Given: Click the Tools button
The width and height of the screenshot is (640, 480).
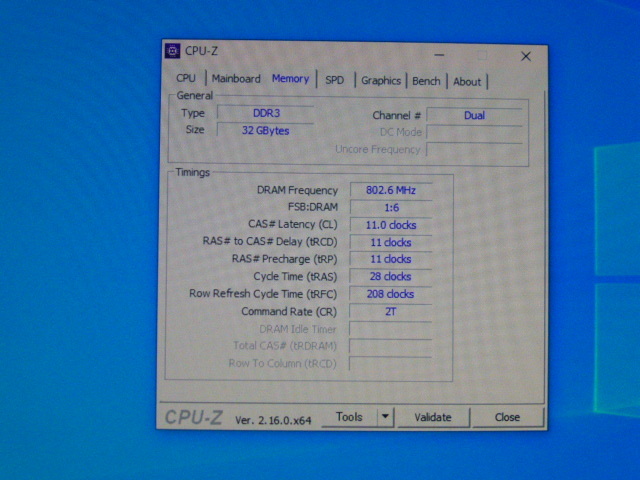Looking at the screenshot, I should (349, 417).
